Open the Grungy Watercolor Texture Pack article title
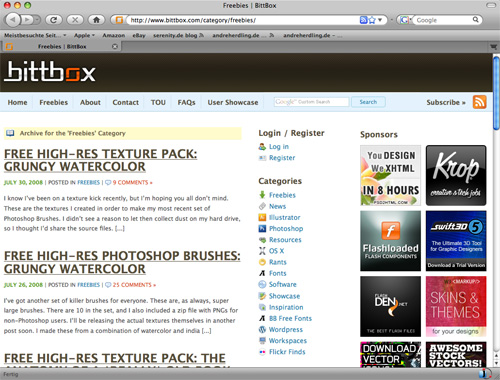500x380 pixels. [x=100, y=160]
